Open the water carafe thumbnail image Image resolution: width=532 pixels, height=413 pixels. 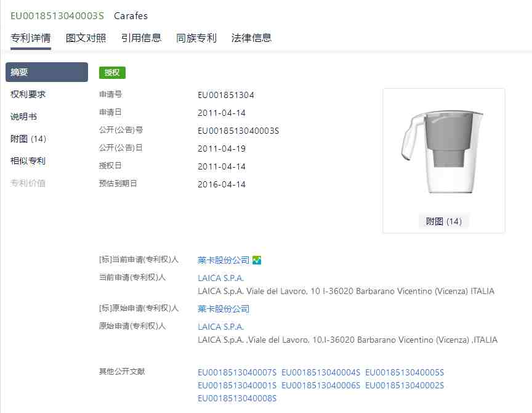(443, 151)
